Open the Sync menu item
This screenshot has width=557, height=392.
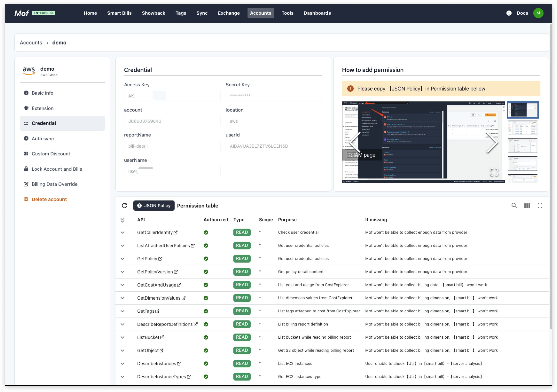[x=202, y=13]
